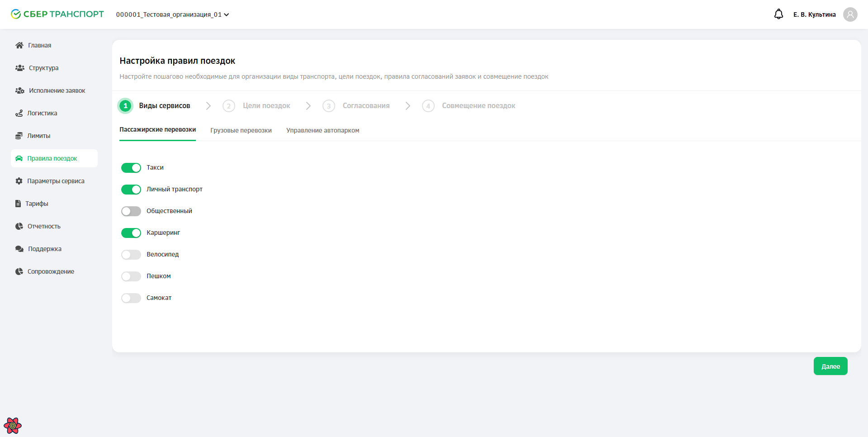The image size is (868, 437).
Task: Click the Правила поездок car icon
Action: (x=19, y=158)
